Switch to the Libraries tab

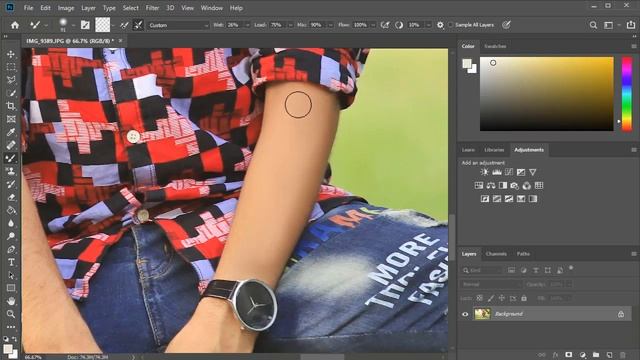point(494,150)
